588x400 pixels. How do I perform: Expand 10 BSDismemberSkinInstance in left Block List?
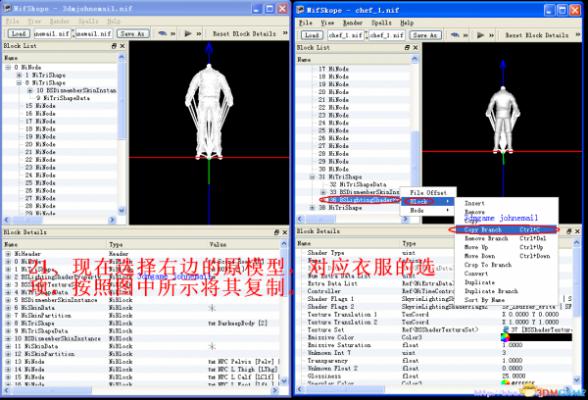30,90
